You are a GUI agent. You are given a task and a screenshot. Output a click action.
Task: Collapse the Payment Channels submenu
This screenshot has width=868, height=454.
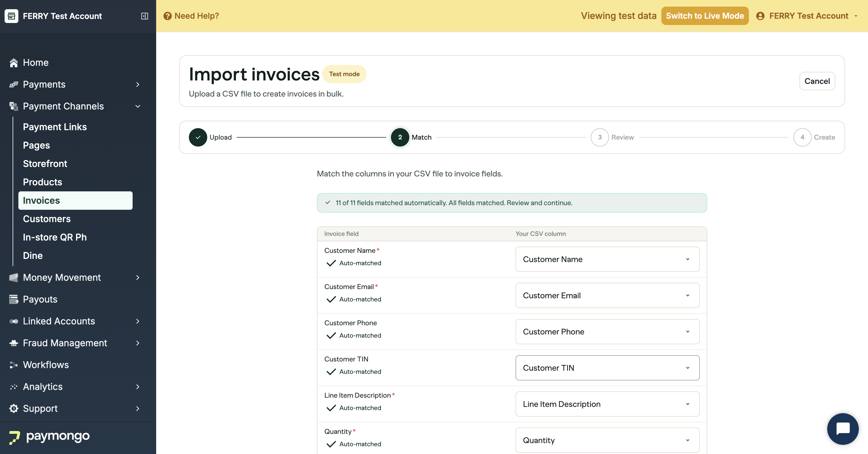coord(137,106)
